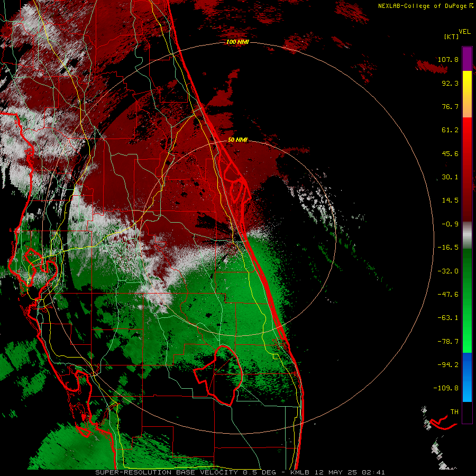Select the 30.1 velocity scale value
Viewport: 476px width, 476px height.
[x=450, y=177]
